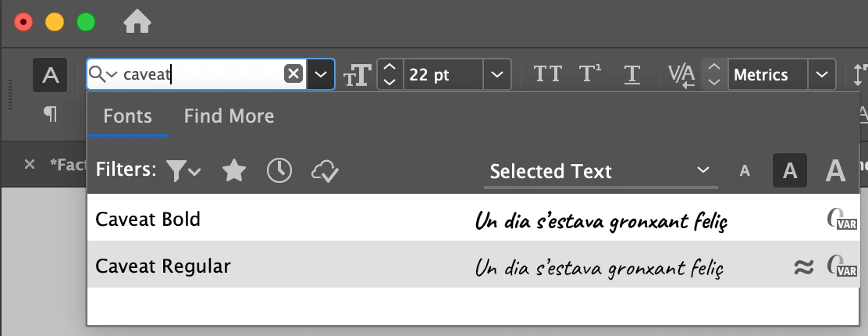This screenshot has width=868, height=336.
Task: Increase kerning with the up arrow
Action: [x=715, y=67]
